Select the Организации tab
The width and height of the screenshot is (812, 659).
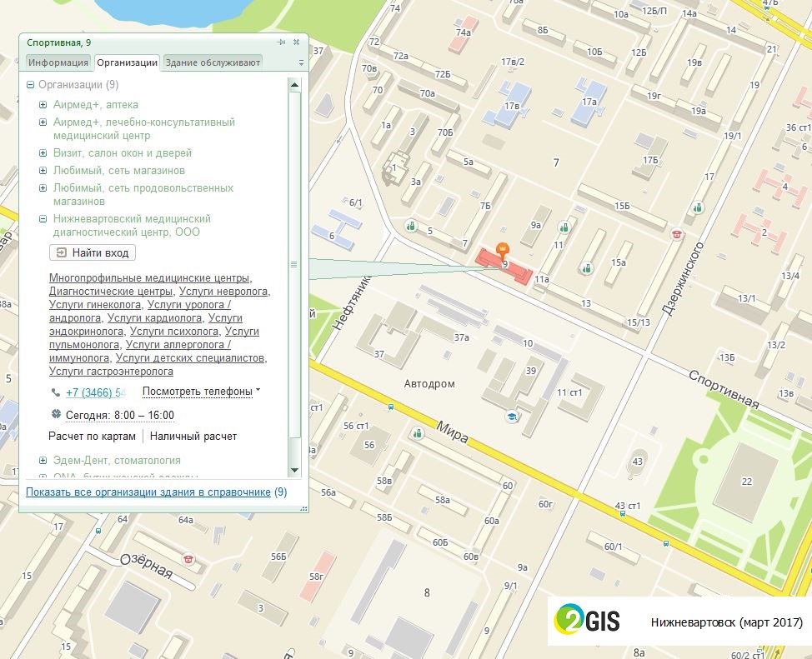point(128,62)
